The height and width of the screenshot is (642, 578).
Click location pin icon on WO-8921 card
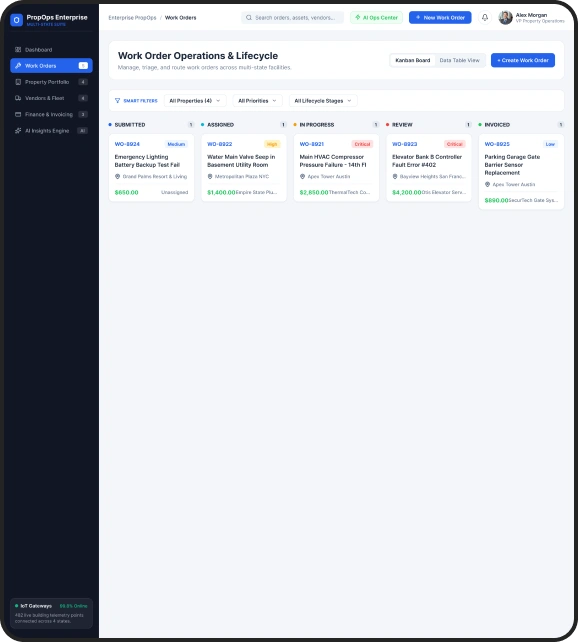coord(303,176)
